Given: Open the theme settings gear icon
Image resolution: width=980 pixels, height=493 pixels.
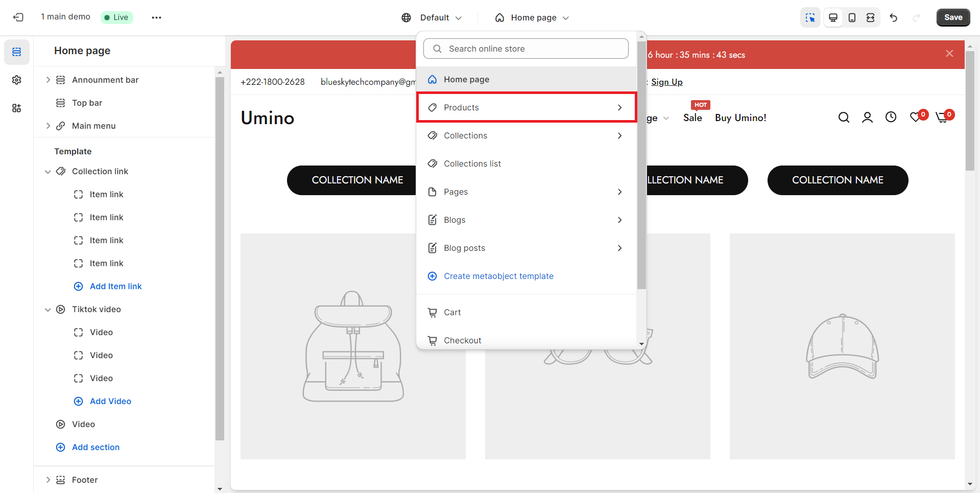Looking at the screenshot, I should [17, 80].
